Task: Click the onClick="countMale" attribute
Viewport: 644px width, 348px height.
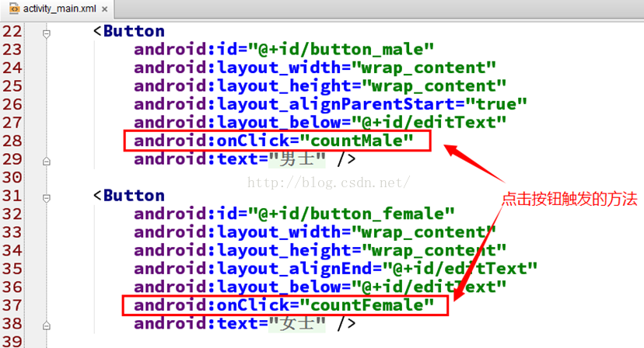Action: tap(274, 141)
